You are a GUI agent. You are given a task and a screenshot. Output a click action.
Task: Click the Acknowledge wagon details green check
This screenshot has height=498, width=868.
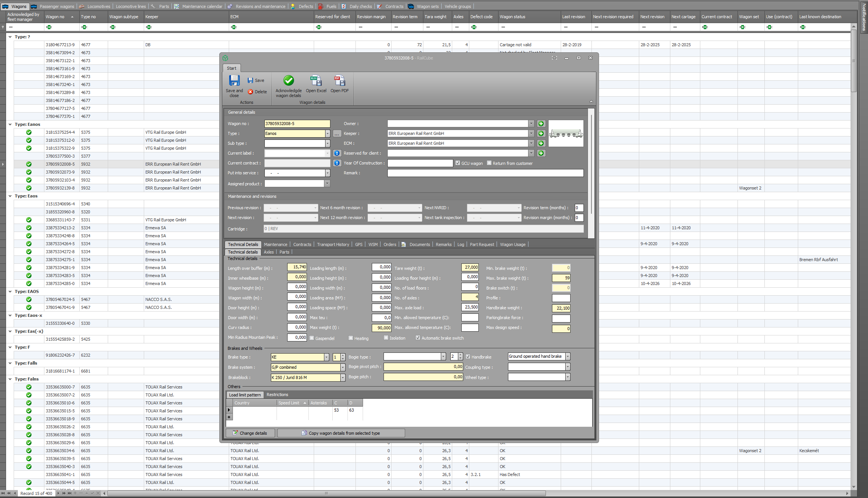coord(288,81)
